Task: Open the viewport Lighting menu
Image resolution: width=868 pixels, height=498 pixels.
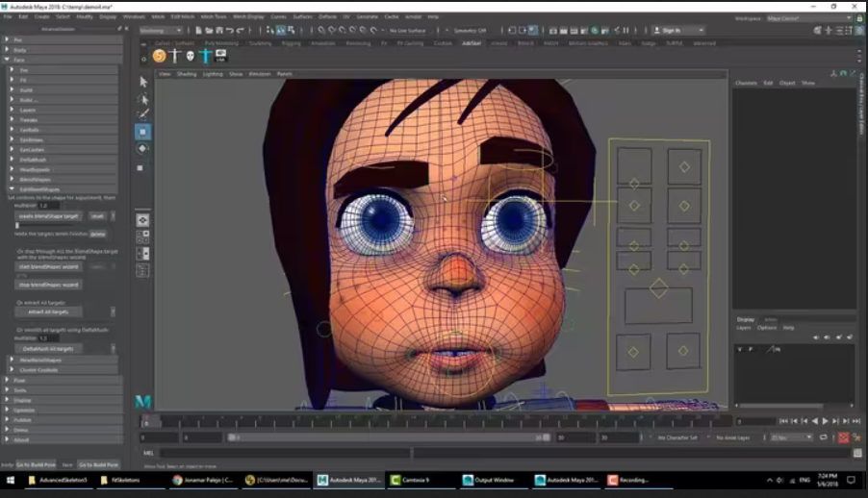Action: (213, 74)
